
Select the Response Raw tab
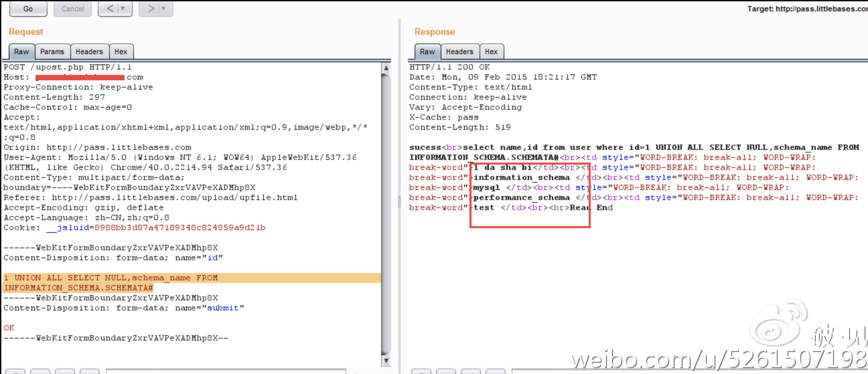pyautogui.click(x=427, y=52)
